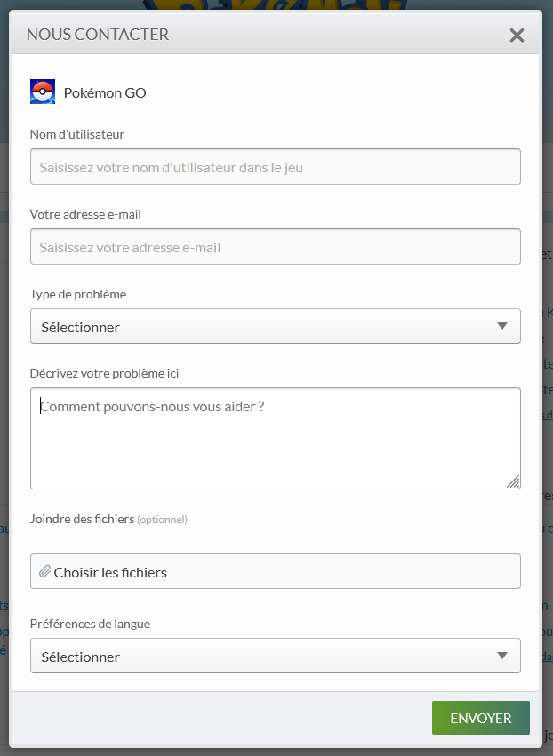
Task: Click the Votre adresse e-mail label
Action: point(85,214)
